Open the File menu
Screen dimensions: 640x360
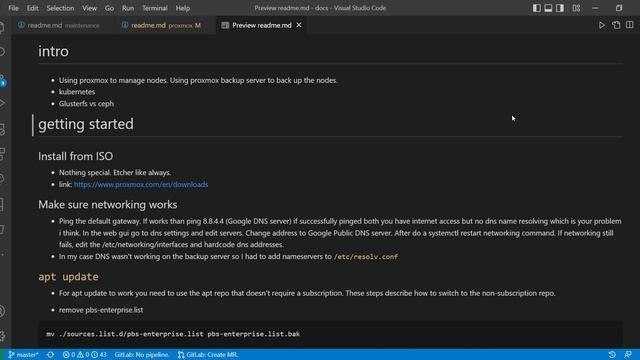click(x=13, y=8)
